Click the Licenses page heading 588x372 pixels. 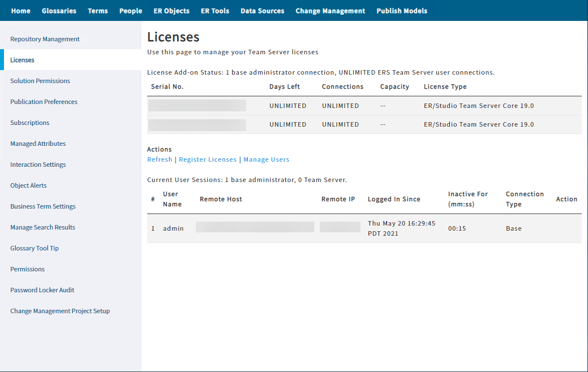tap(173, 37)
